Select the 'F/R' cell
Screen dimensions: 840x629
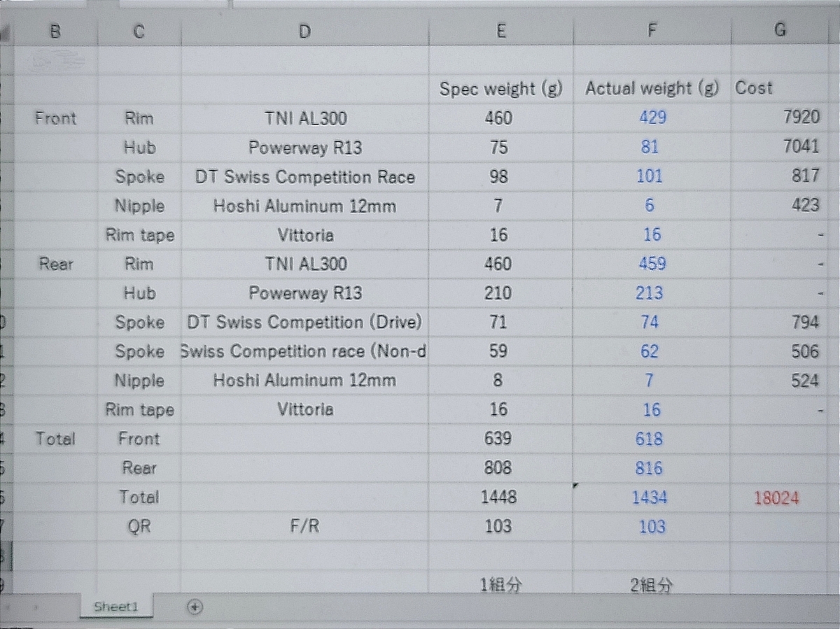(304, 527)
